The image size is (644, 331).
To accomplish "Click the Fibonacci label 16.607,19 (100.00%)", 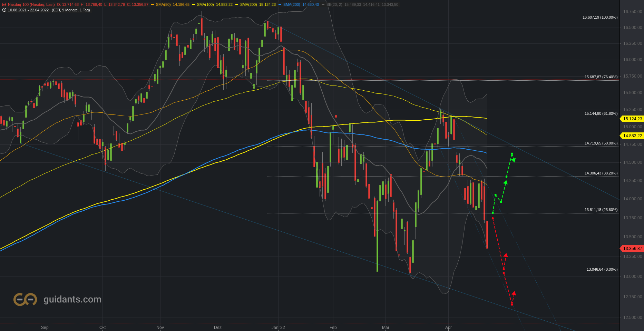I will point(600,17).
